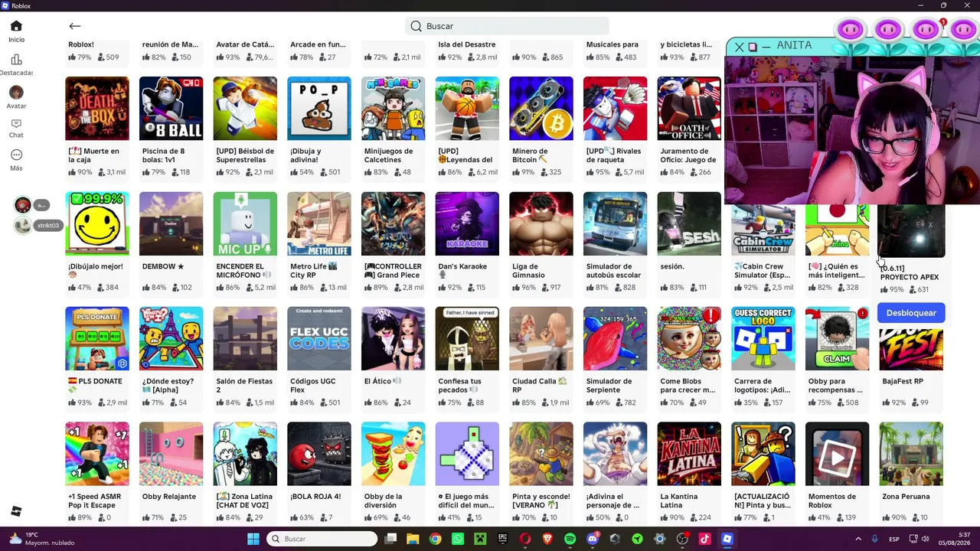Select friend strikt03 in the sidebar
Screen dimensions: 980x551
(x=38, y=225)
